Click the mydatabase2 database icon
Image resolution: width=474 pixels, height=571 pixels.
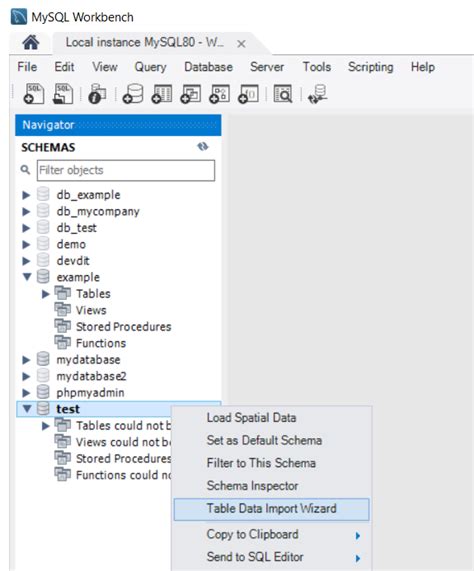[43, 376]
